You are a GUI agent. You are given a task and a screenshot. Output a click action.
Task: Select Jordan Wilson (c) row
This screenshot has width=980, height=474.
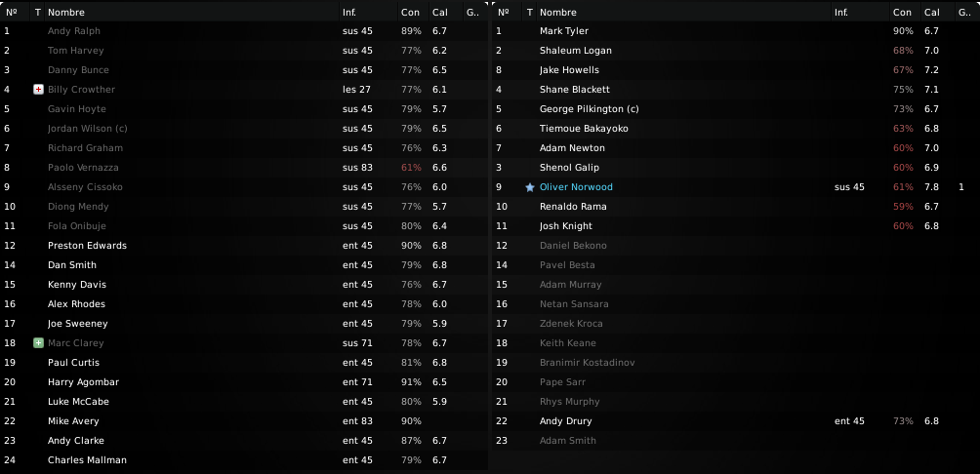coord(244,129)
